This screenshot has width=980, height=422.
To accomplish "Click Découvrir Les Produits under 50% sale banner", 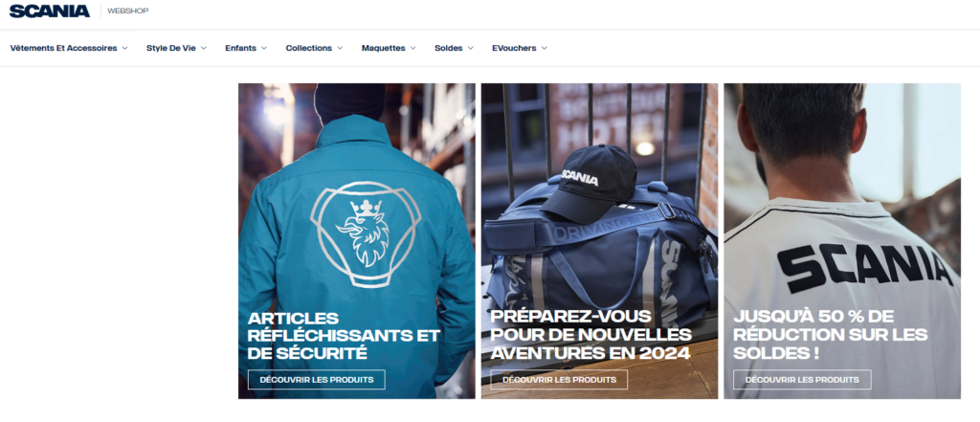I will coord(802,380).
